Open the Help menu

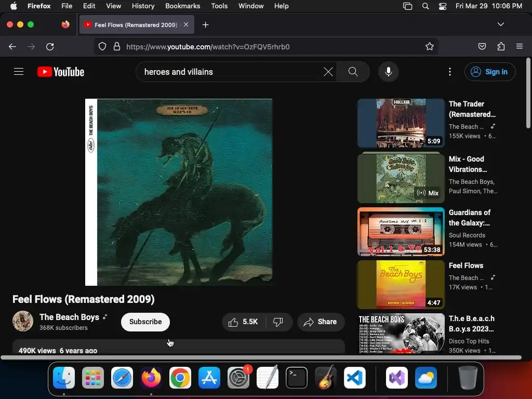[281, 6]
